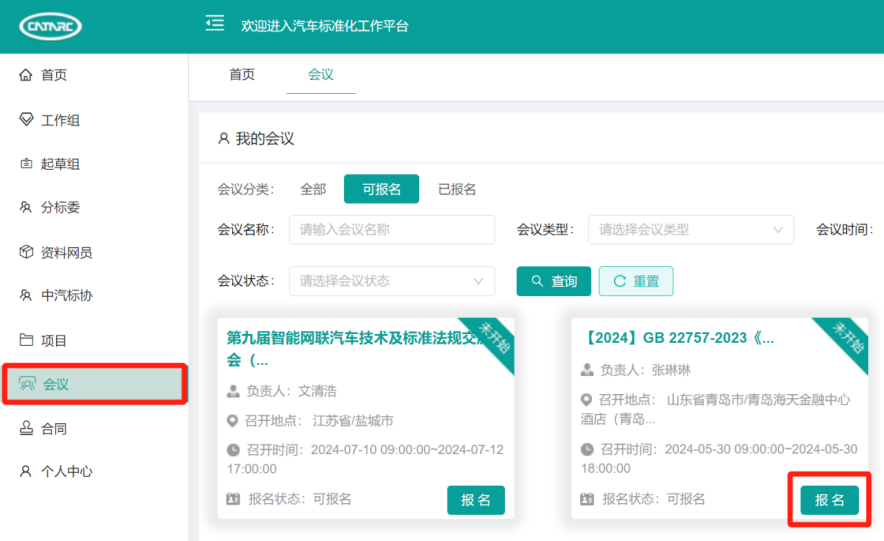
Task: Switch to the 首页 tab
Action: [x=242, y=74]
